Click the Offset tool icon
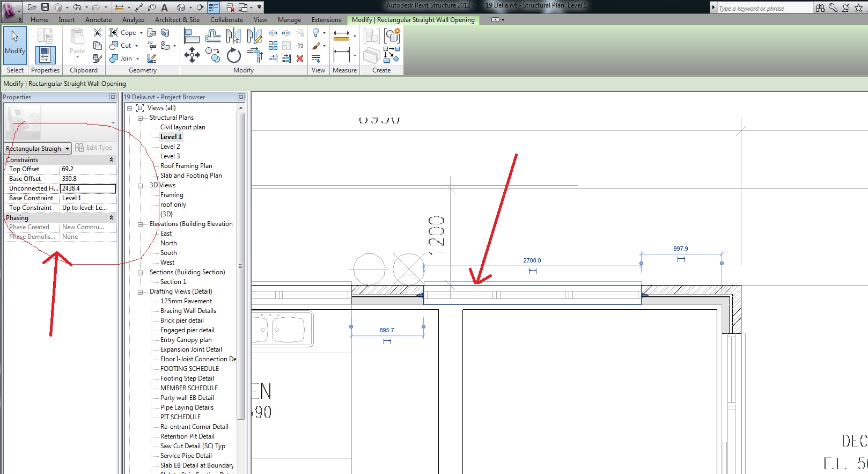The width and height of the screenshot is (868, 474). click(212, 36)
